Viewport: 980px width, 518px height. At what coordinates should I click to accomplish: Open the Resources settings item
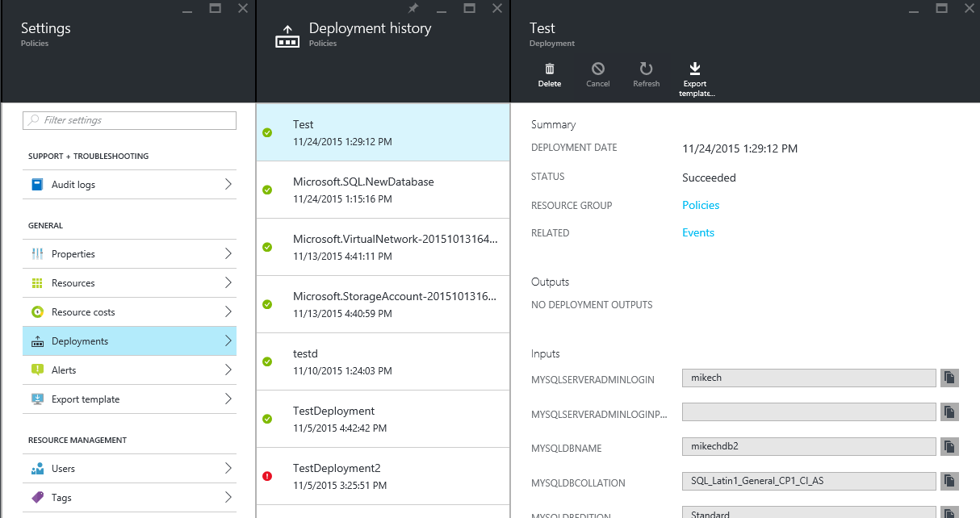129,283
